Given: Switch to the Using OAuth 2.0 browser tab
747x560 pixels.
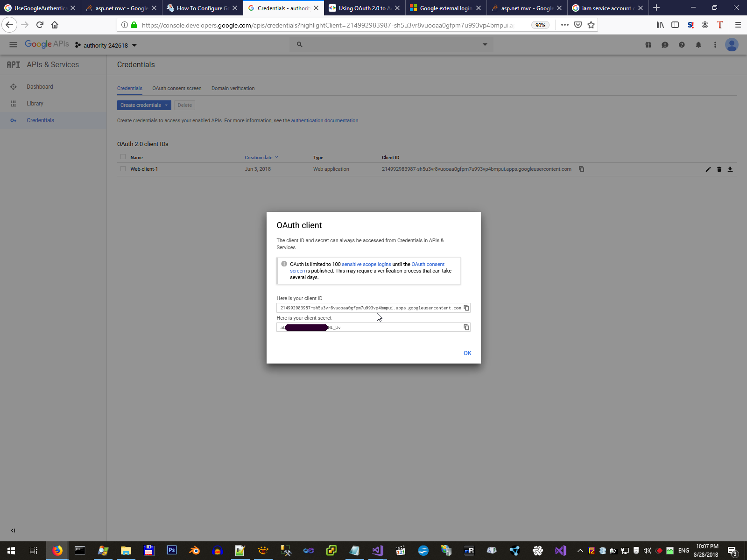Looking at the screenshot, I should (x=365, y=8).
